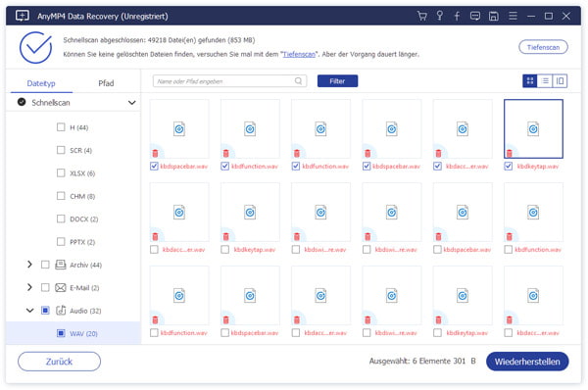Viewport: 588px width, 390px height.
Task: Collapse the Schnellscan dropdown chevron
Action: click(131, 102)
